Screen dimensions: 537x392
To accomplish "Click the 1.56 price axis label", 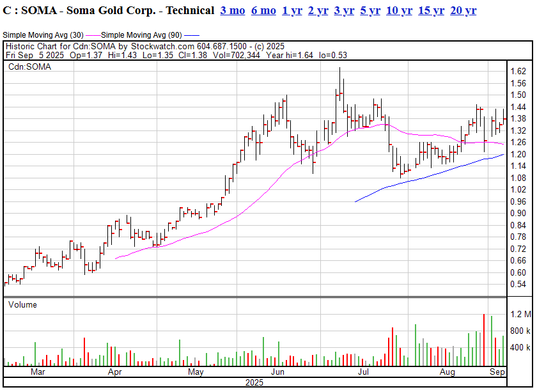I will tap(518, 83).
